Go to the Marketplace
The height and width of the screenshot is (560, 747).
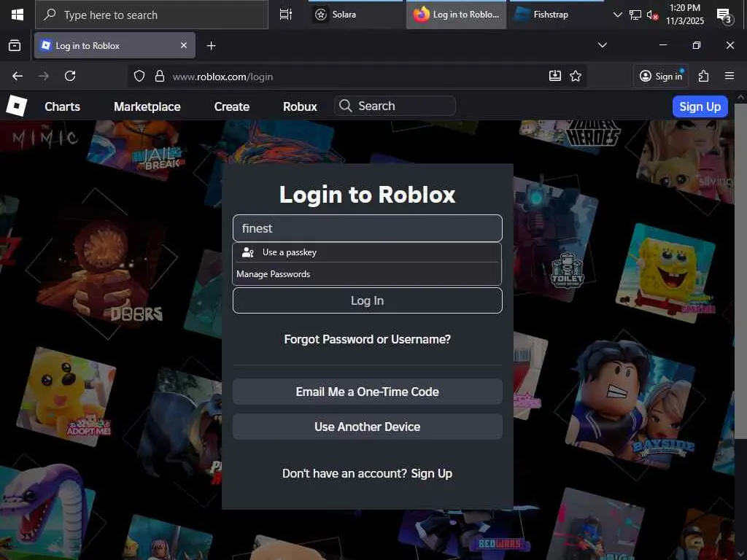click(x=147, y=106)
